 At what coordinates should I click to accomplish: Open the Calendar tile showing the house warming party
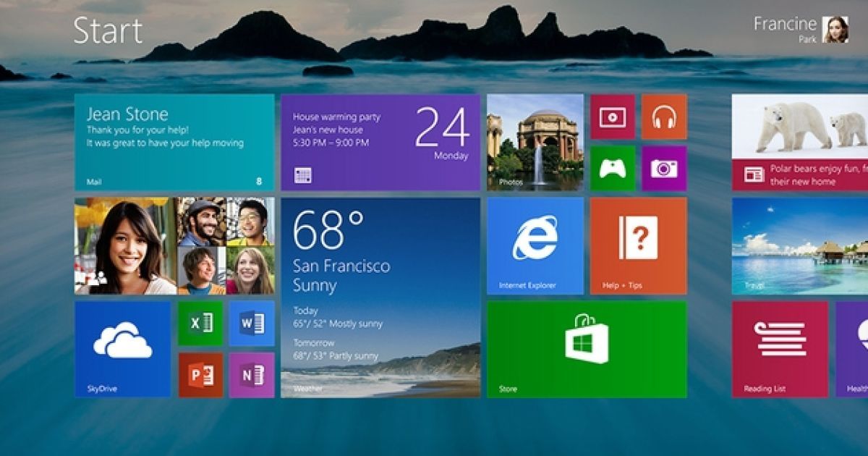[x=380, y=141]
